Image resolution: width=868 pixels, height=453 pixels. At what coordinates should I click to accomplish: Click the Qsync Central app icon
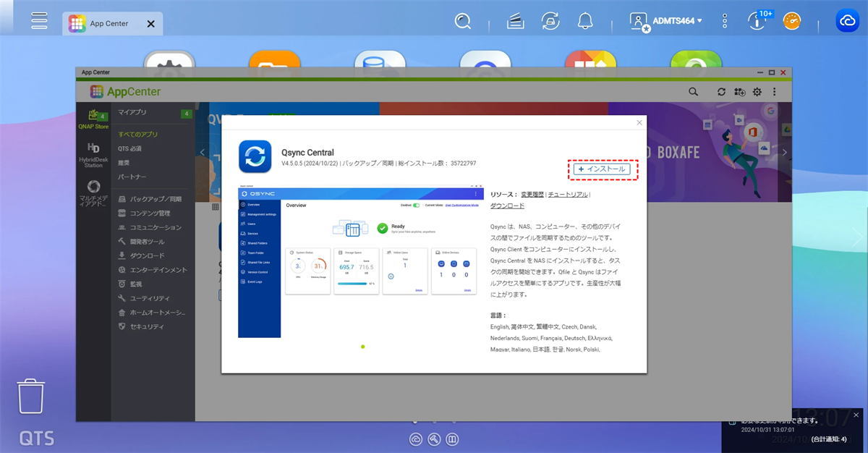(255, 157)
